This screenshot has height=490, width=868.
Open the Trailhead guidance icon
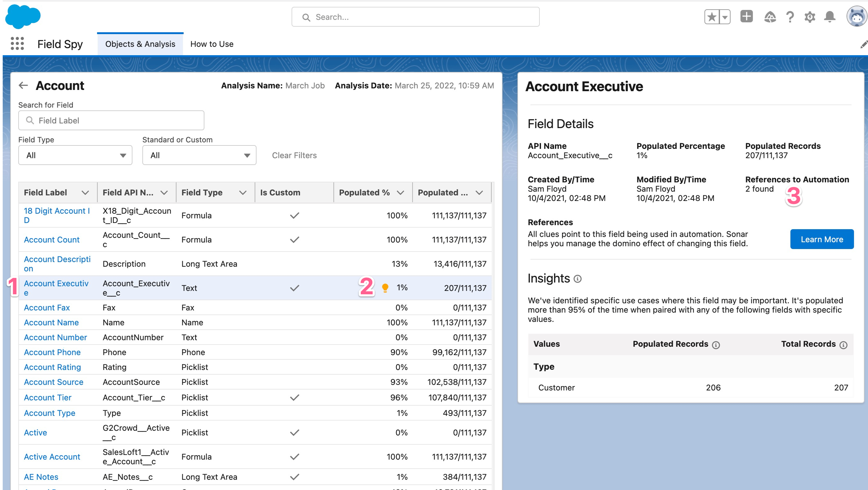click(x=770, y=17)
